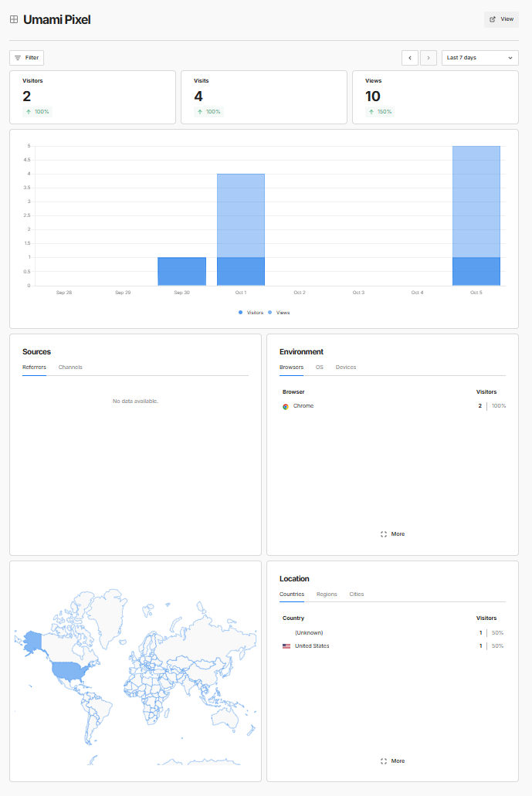Image resolution: width=532 pixels, height=796 pixels.
Task: Select the Regions tab
Action: 327,594
